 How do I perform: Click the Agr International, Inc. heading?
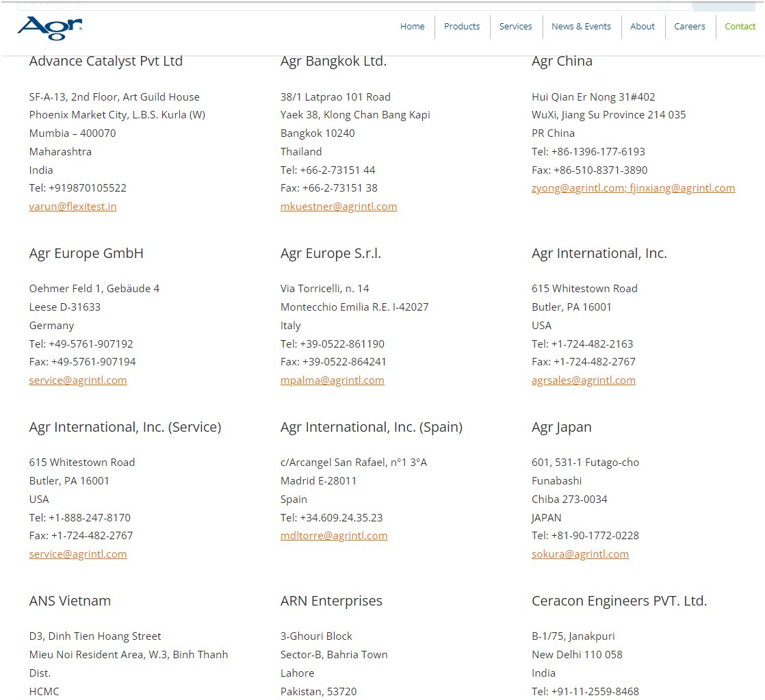tap(599, 253)
